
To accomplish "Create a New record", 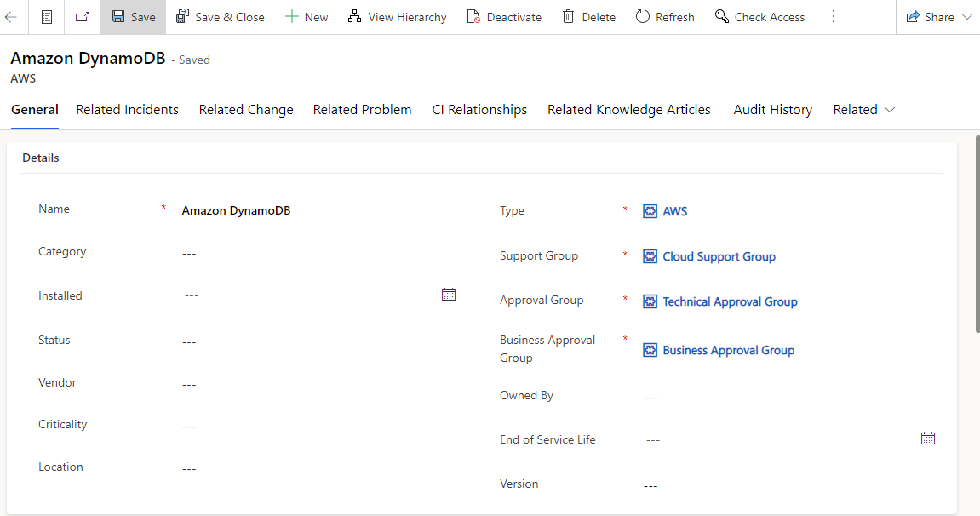I will pos(307,17).
